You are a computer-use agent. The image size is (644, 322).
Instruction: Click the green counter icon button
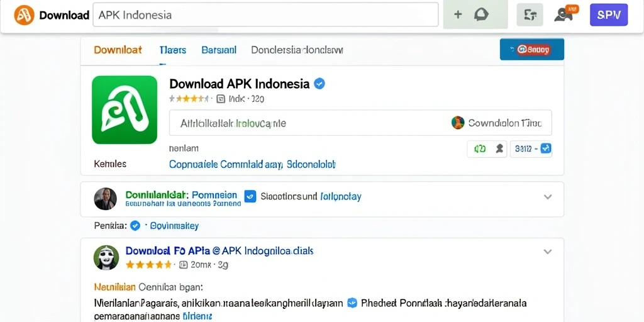coord(480,149)
